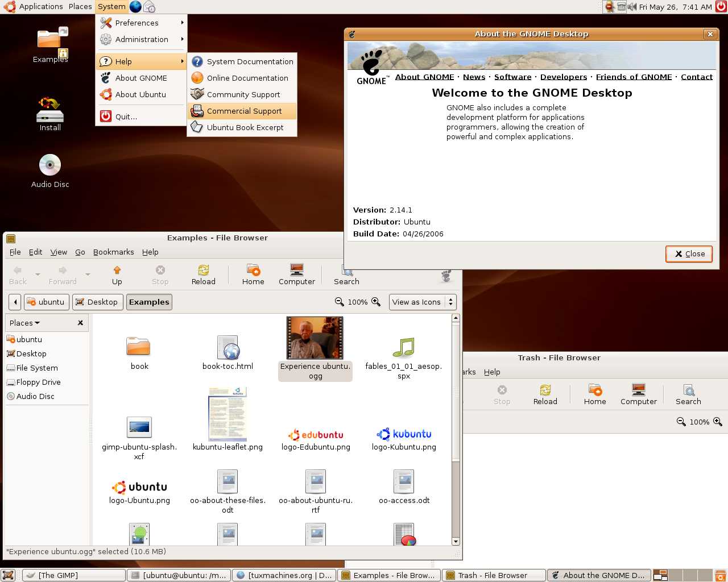Zoom in in Examples File Browser
The image size is (728, 582).
pos(376,302)
